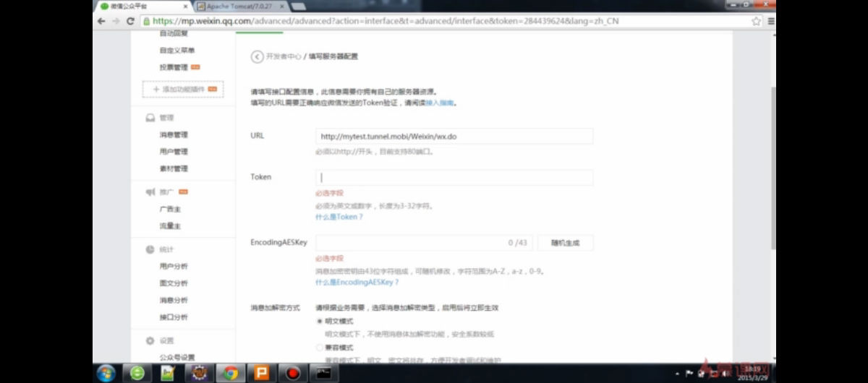The width and height of the screenshot is (868, 383).
Task: Open the orange P app on taskbar
Action: [261, 373]
